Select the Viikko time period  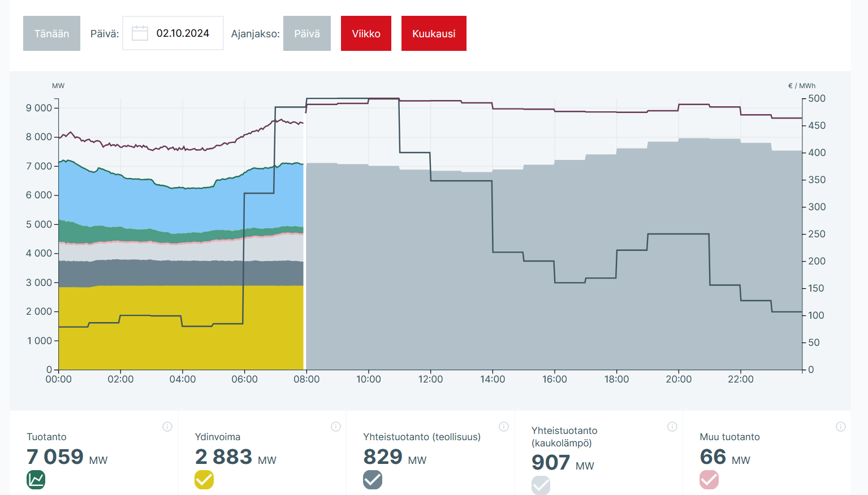point(366,33)
